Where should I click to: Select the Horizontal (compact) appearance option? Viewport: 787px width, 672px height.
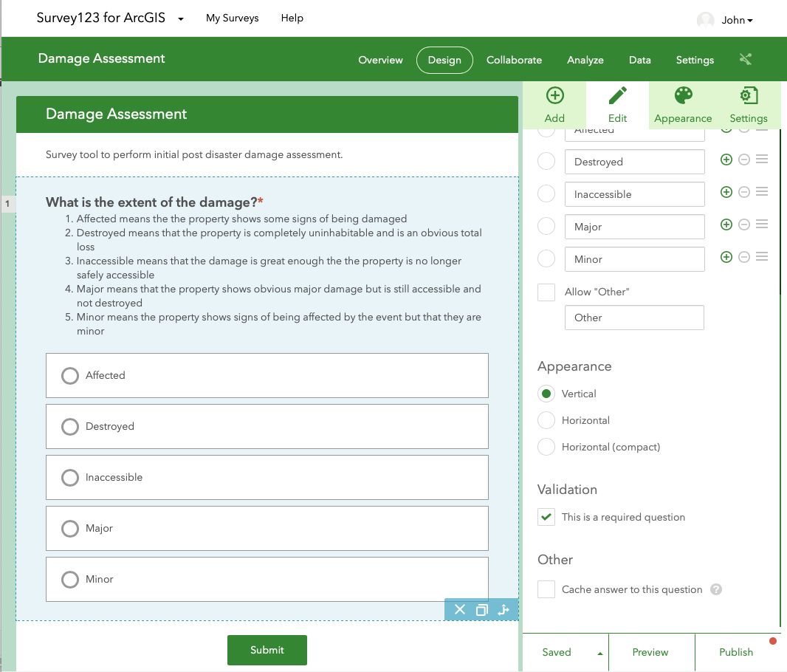[x=546, y=447]
